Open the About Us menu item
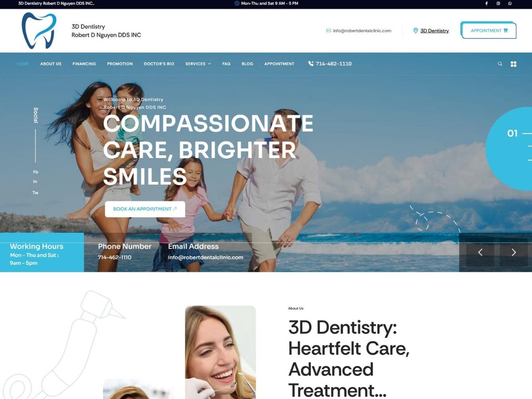This screenshot has height=399, width=532. pyautogui.click(x=51, y=64)
